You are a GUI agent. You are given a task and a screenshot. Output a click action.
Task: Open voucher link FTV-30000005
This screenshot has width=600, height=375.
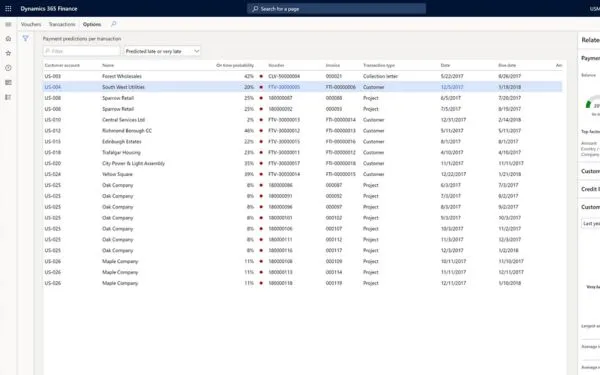(x=284, y=87)
